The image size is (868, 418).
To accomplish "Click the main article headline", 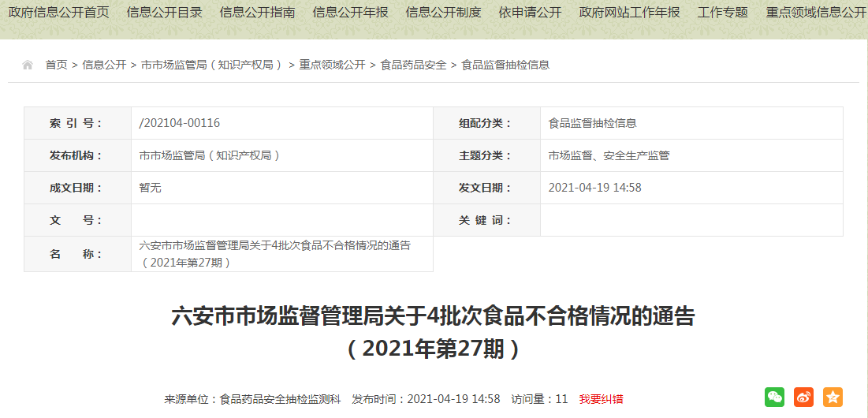I will point(434,334).
